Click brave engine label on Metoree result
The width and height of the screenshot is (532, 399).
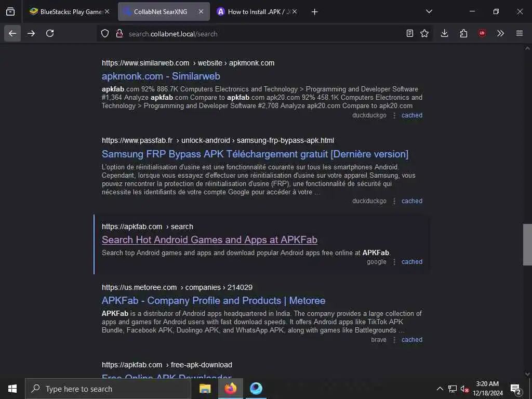[379, 340]
